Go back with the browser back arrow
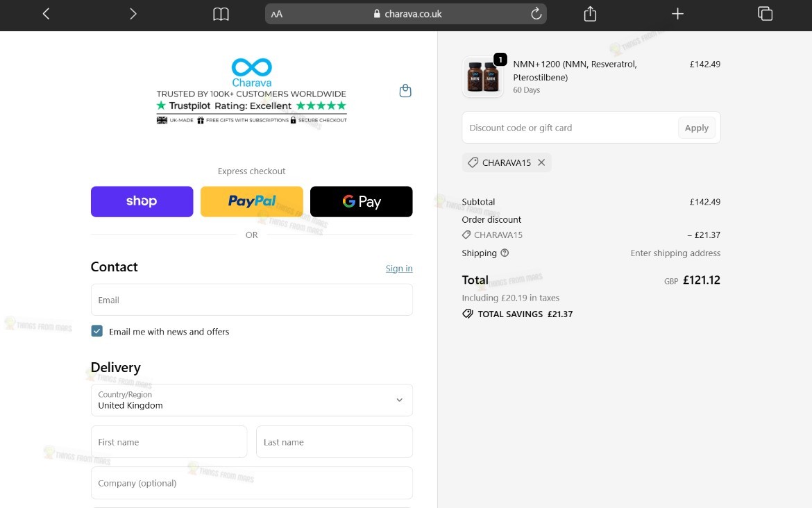The image size is (812, 508). point(46,14)
